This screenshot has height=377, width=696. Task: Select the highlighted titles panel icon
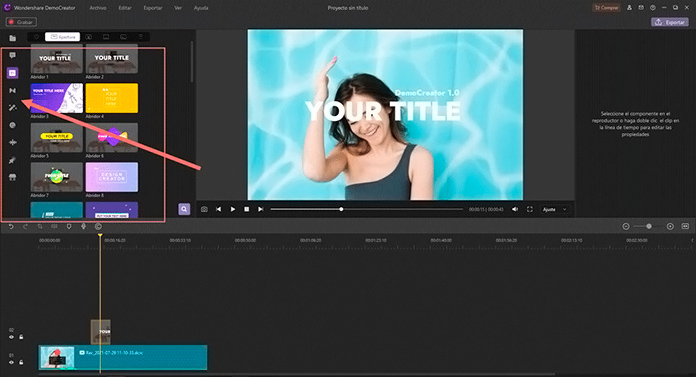click(x=12, y=73)
